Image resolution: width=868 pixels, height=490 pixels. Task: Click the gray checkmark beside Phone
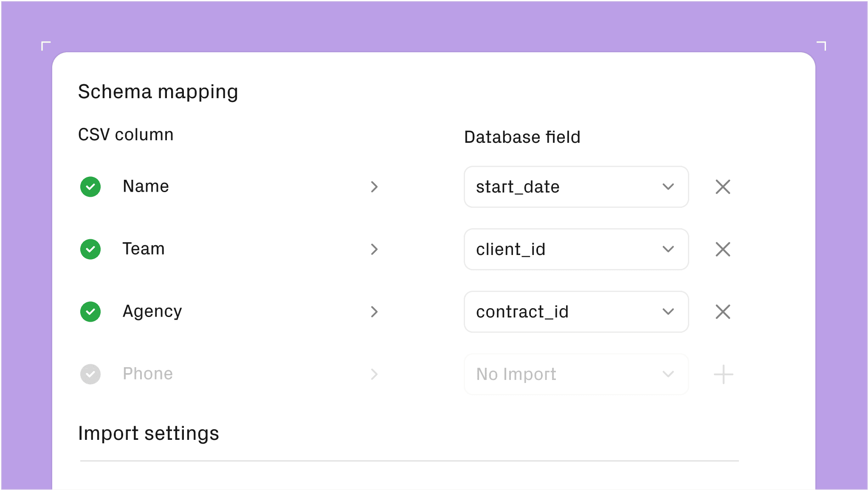pyautogui.click(x=90, y=374)
